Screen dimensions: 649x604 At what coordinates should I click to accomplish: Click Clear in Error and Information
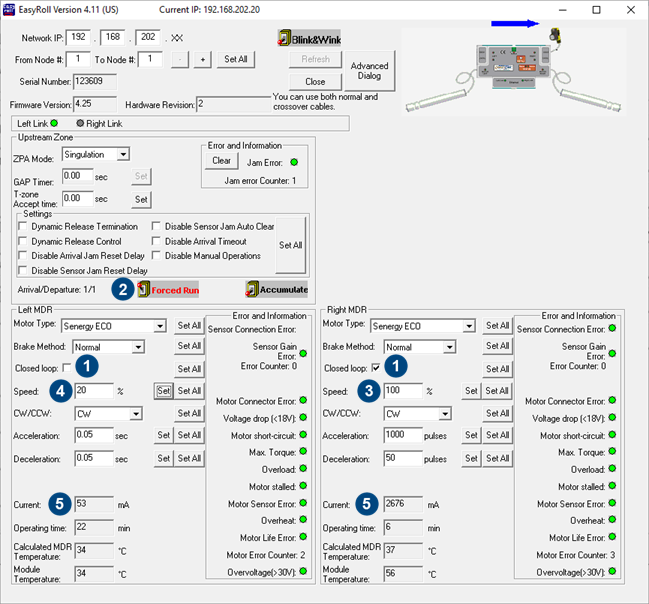(221, 161)
